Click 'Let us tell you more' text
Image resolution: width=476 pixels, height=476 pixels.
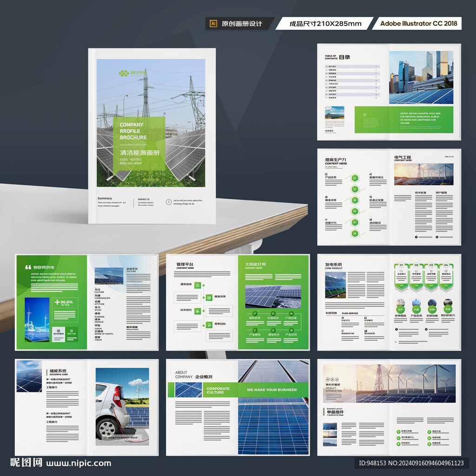pyautogui.click(x=188, y=202)
